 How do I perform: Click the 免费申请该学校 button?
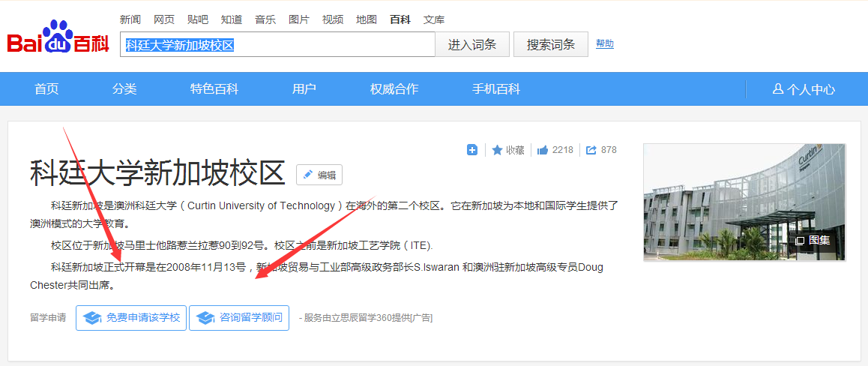point(131,318)
